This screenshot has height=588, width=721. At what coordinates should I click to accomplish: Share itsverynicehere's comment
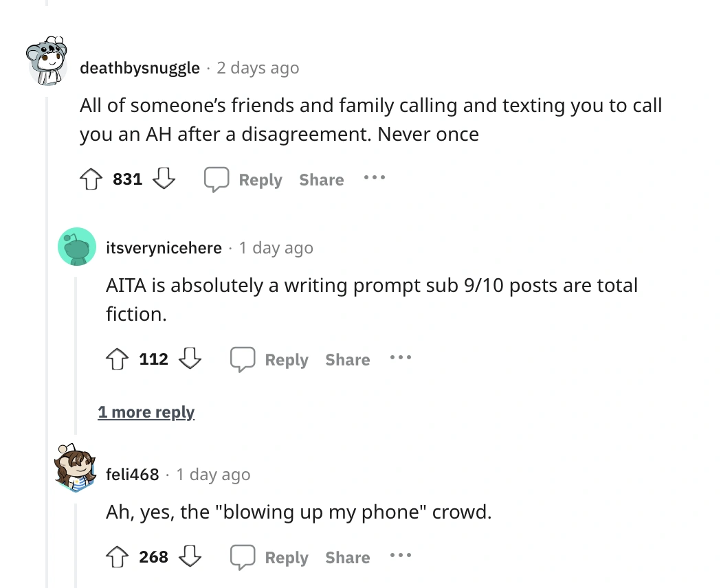[347, 360]
